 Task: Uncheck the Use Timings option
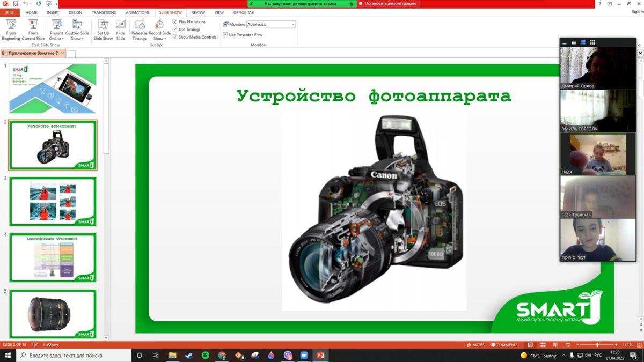pos(175,29)
